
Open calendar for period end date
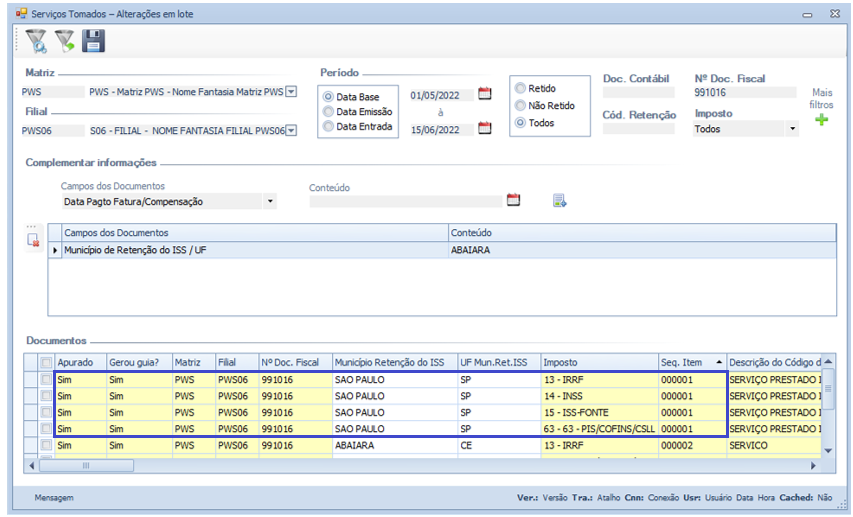(x=485, y=128)
